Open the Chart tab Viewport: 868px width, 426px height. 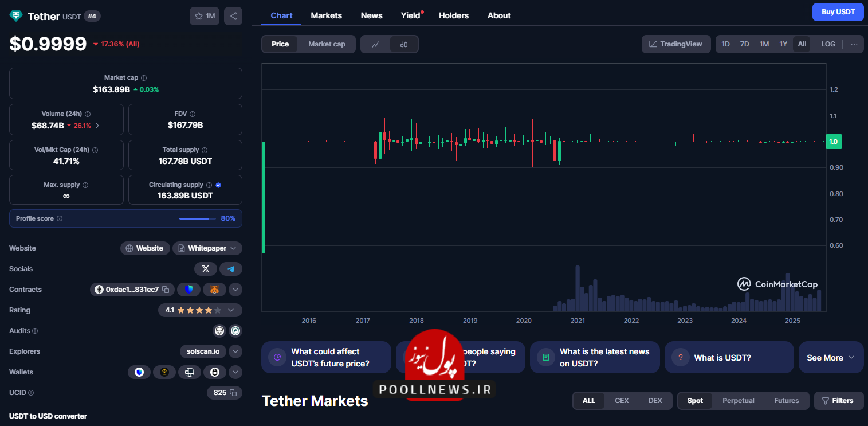(281, 15)
